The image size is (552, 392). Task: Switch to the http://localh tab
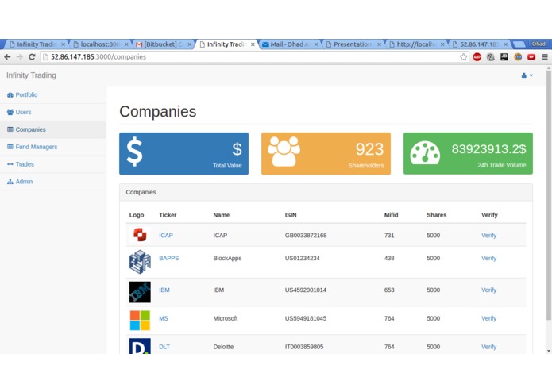416,44
